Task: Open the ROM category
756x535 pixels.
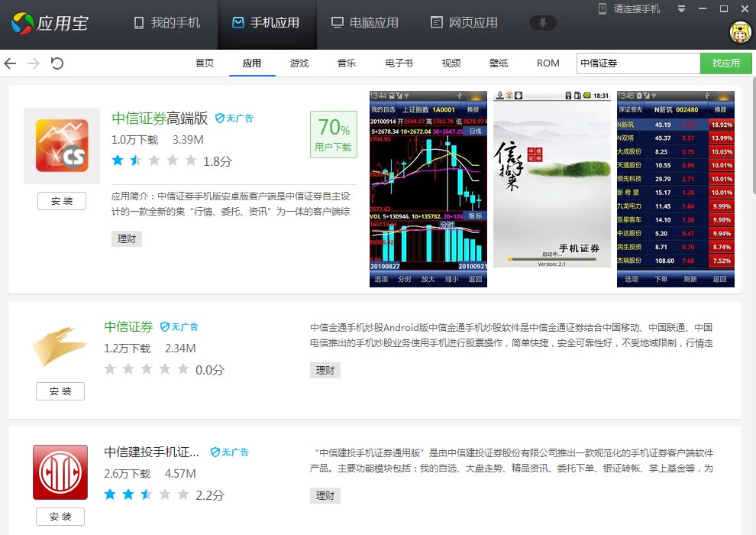Action: tap(548, 63)
